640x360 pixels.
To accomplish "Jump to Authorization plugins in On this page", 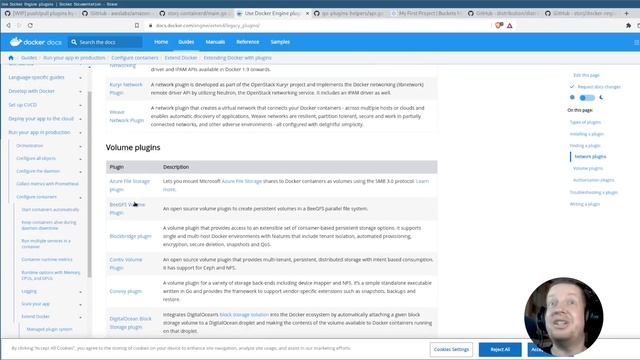I will [593, 180].
